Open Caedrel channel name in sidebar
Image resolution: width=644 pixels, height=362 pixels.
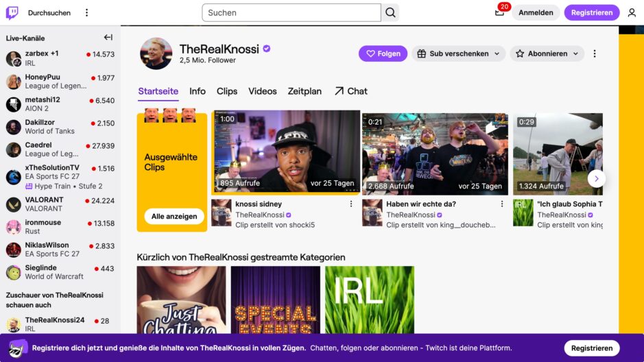coord(38,145)
